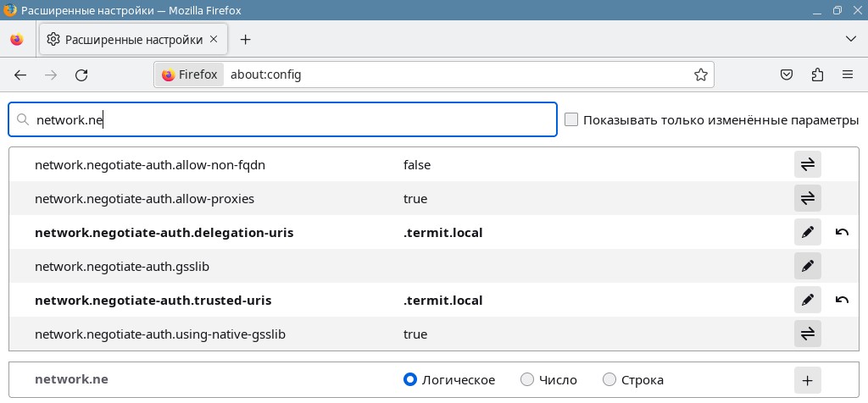This screenshot has height=403, width=868.
Task: Click network.negotiate-auth.allow-non-fqdn preference name
Action: [x=150, y=165]
